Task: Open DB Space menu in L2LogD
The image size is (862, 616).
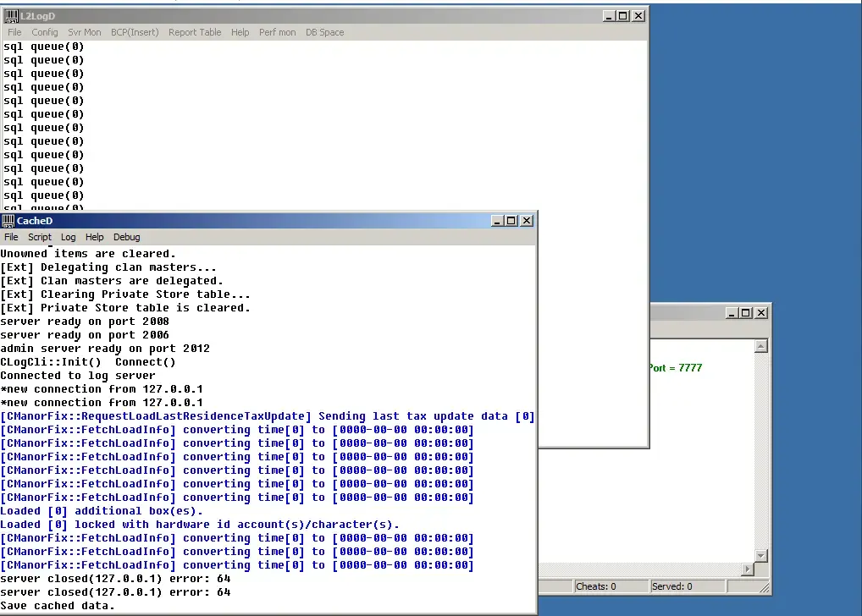Action: tap(325, 32)
